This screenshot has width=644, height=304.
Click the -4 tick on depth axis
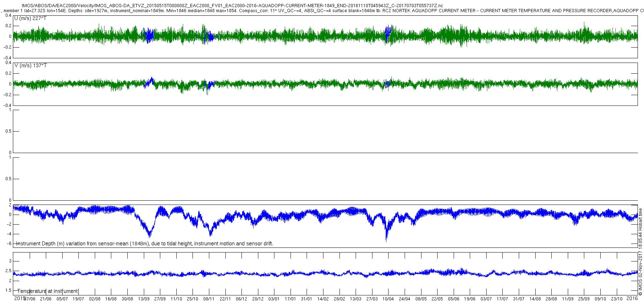[9, 234]
